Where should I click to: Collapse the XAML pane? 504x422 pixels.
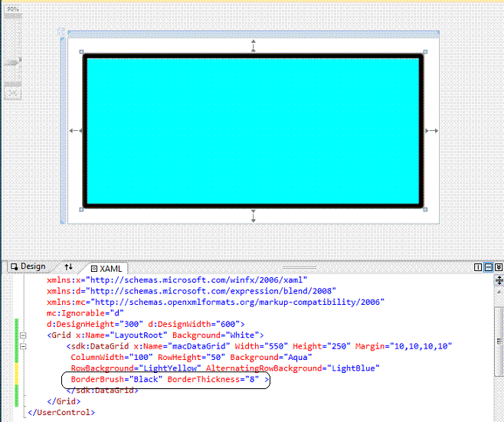[499, 267]
